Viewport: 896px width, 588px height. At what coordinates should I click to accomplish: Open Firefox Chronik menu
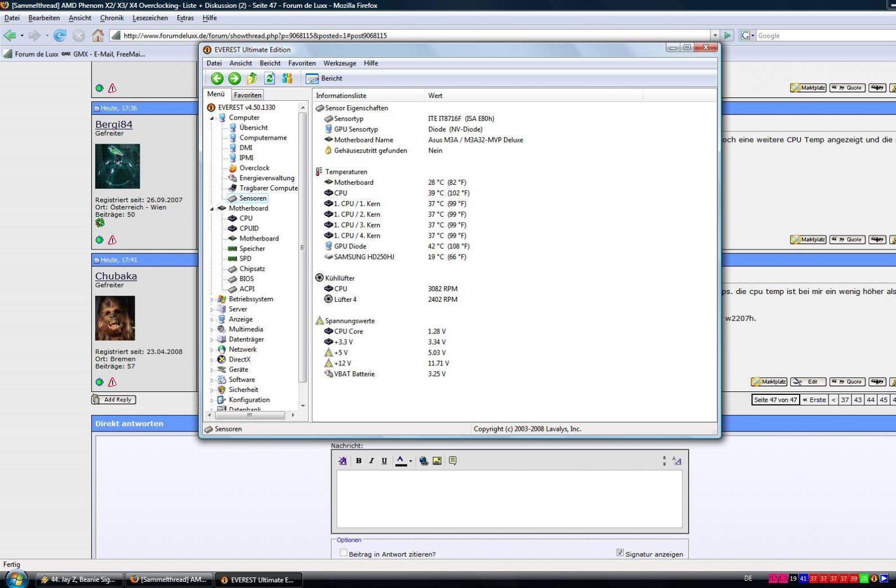pyautogui.click(x=112, y=18)
